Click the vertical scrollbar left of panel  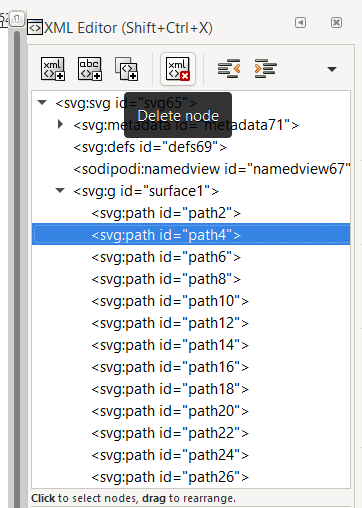17,269
